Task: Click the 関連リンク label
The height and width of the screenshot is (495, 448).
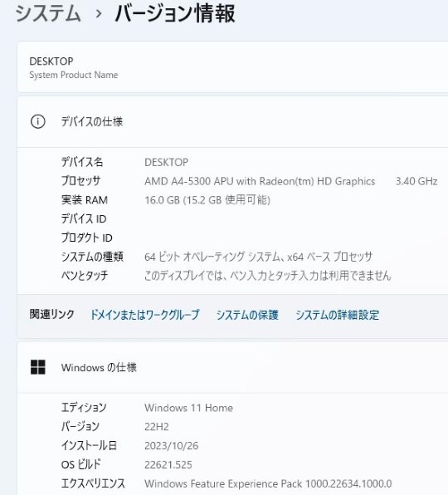Action: 51,314
